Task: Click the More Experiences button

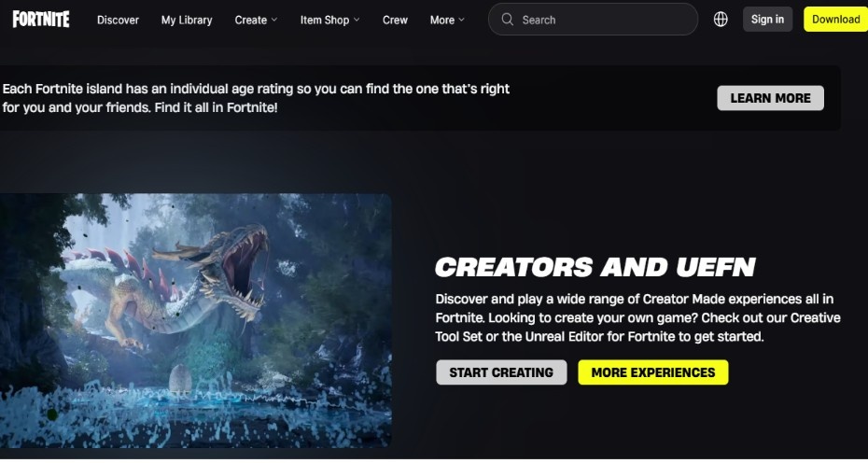Action: [653, 372]
